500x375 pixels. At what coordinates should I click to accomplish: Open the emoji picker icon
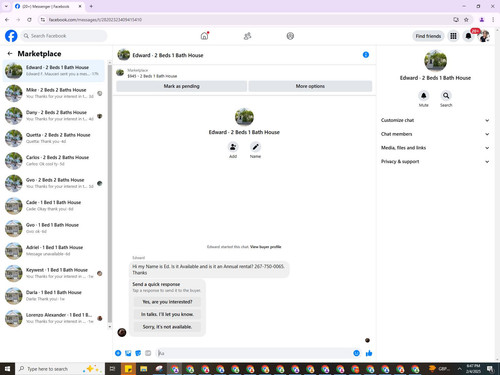tap(356, 353)
